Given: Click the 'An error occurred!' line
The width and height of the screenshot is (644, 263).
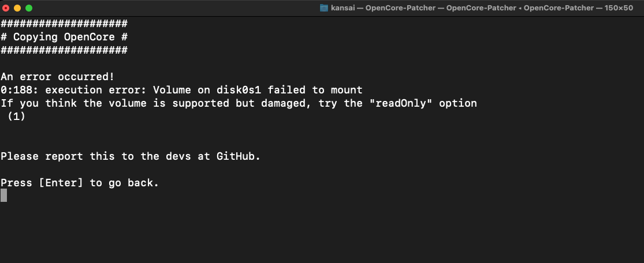Looking at the screenshot, I should click(57, 77).
